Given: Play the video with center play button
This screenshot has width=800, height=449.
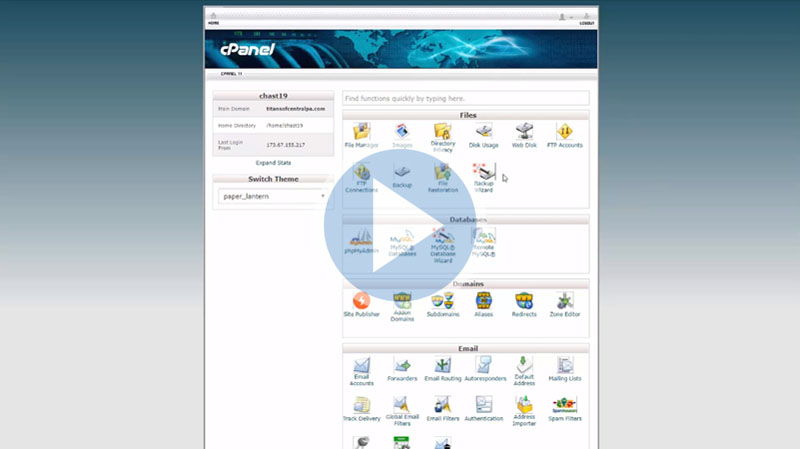Looking at the screenshot, I should pos(400,226).
